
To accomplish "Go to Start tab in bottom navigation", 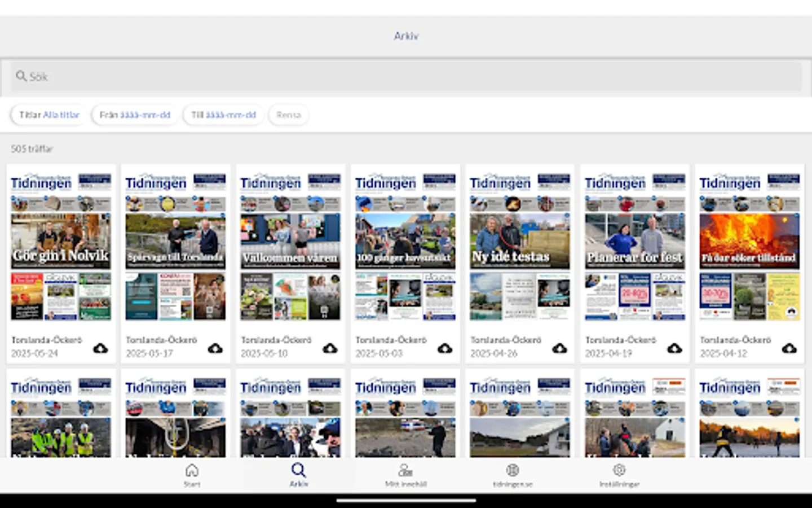I will coord(192,475).
